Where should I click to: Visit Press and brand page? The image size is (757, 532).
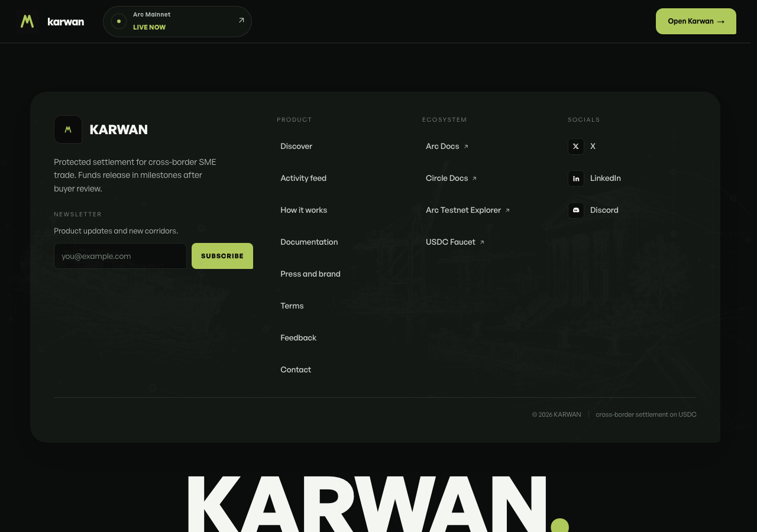310,274
